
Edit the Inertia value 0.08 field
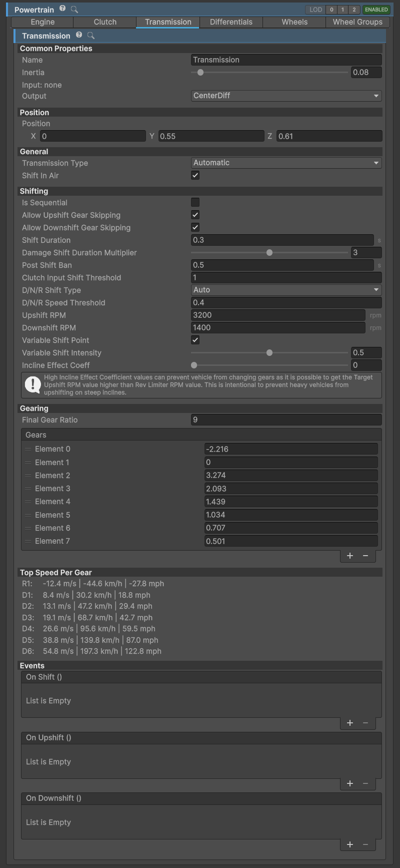[x=366, y=72]
